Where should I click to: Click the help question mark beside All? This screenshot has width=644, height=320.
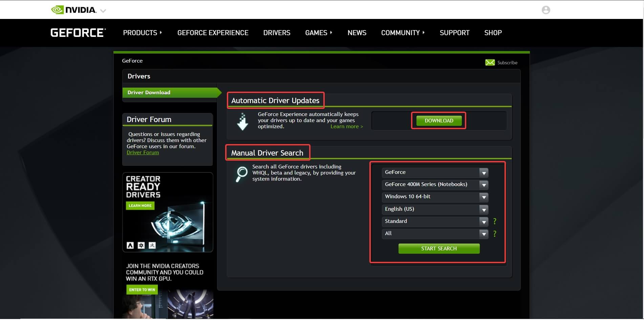[x=495, y=234]
